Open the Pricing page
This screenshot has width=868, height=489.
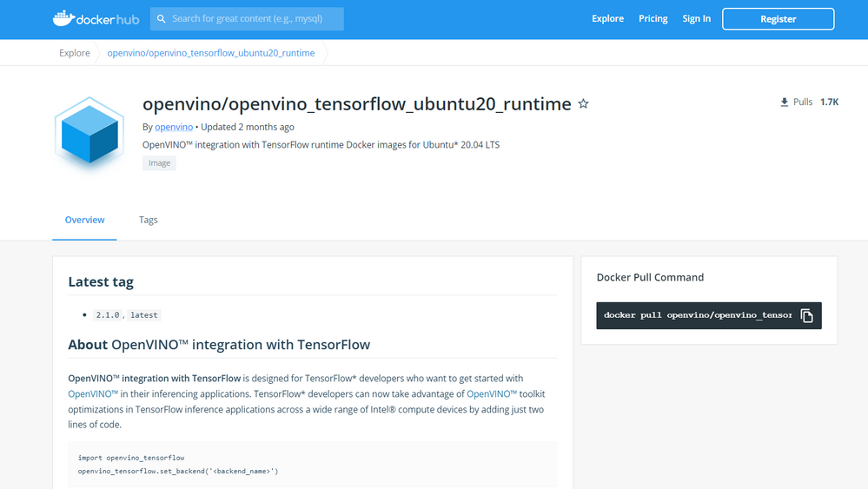pyautogui.click(x=653, y=19)
